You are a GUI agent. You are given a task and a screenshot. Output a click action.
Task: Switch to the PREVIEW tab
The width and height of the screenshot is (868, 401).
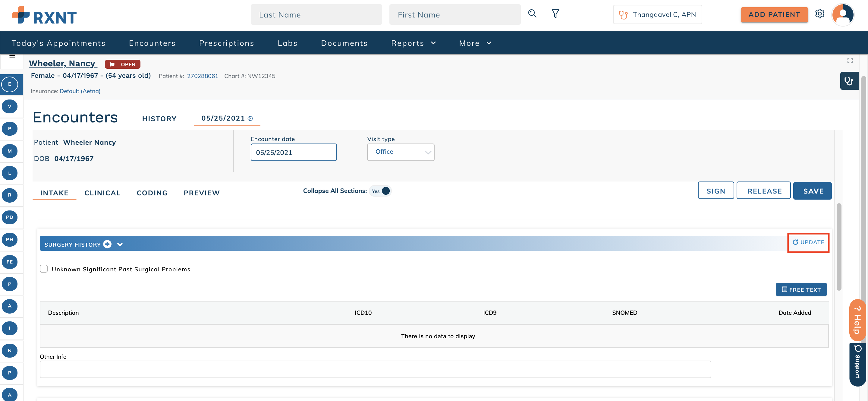[x=202, y=193]
